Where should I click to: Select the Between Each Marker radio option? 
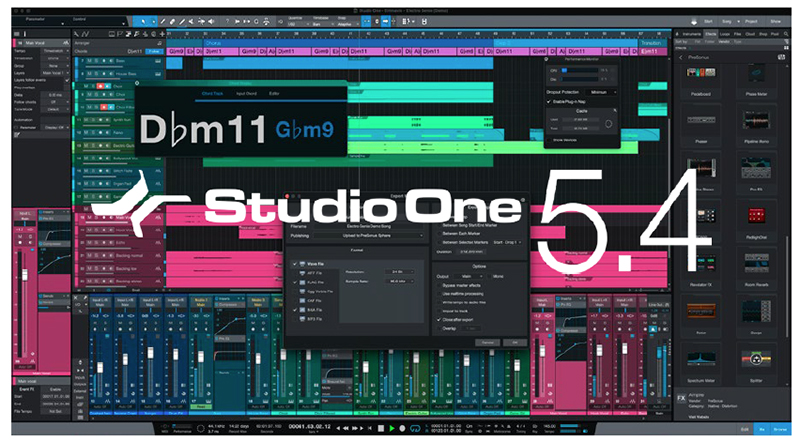439,234
